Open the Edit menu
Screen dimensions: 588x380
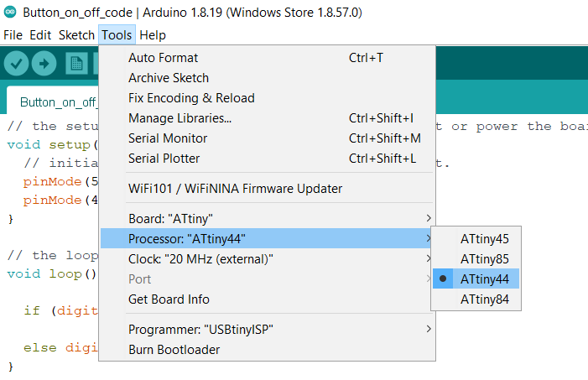pos(40,35)
